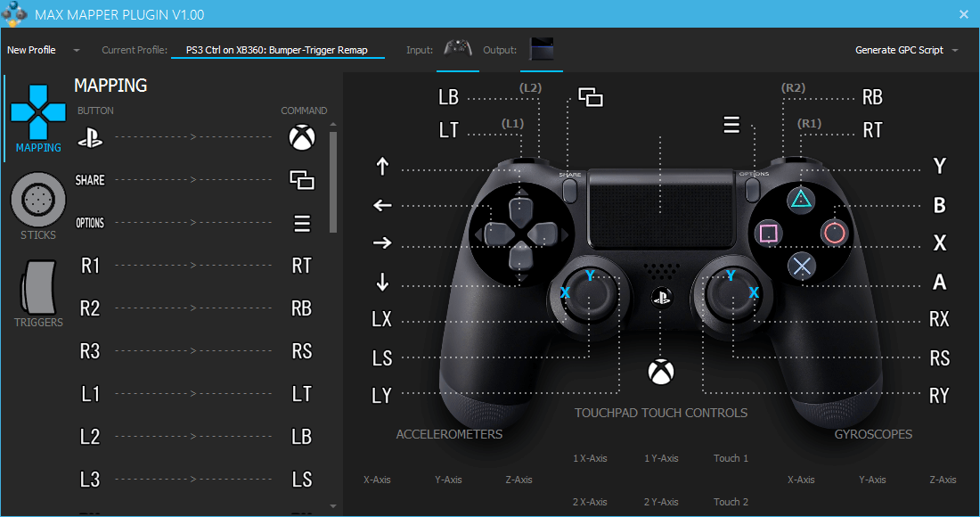Select the menu icon in OPTIONS row command
The image size is (980, 517).
tap(302, 223)
